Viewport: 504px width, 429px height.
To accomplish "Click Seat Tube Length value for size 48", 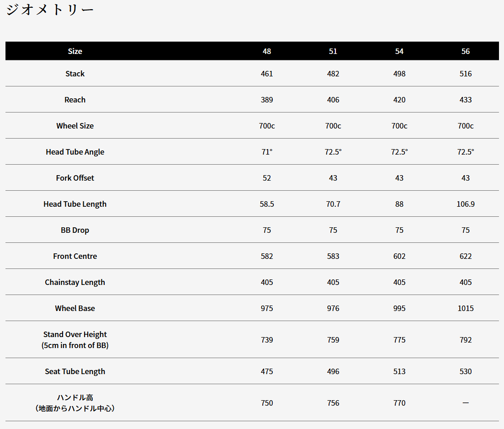I will 267,371.
